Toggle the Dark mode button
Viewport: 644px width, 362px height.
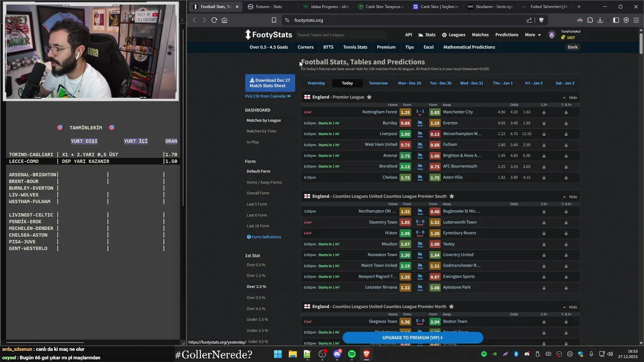pyautogui.click(x=573, y=47)
